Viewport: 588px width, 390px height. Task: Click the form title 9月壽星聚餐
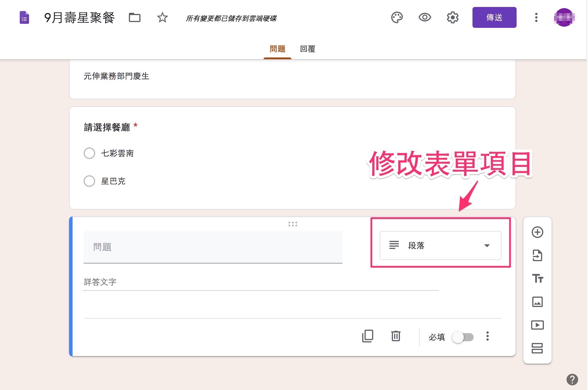pos(79,18)
